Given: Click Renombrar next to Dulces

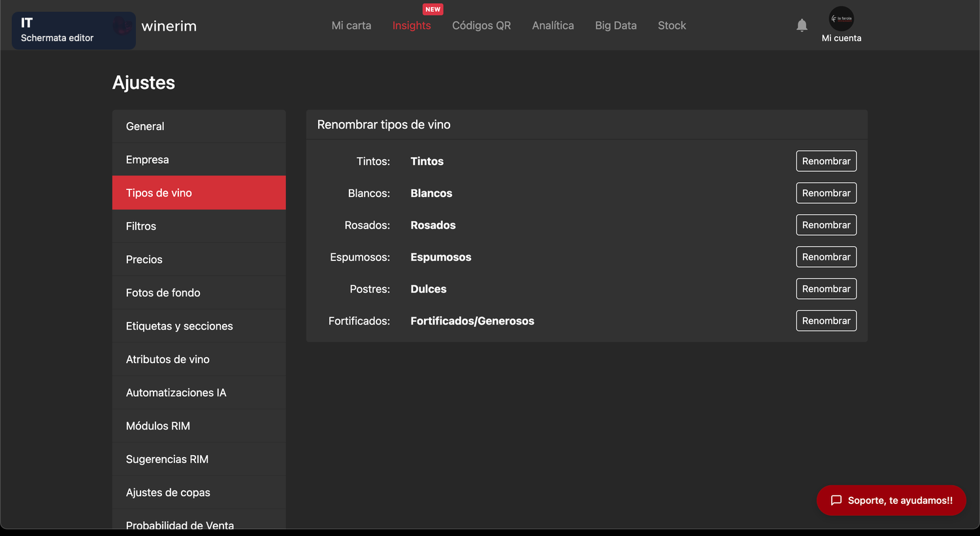Looking at the screenshot, I should point(826,289).
